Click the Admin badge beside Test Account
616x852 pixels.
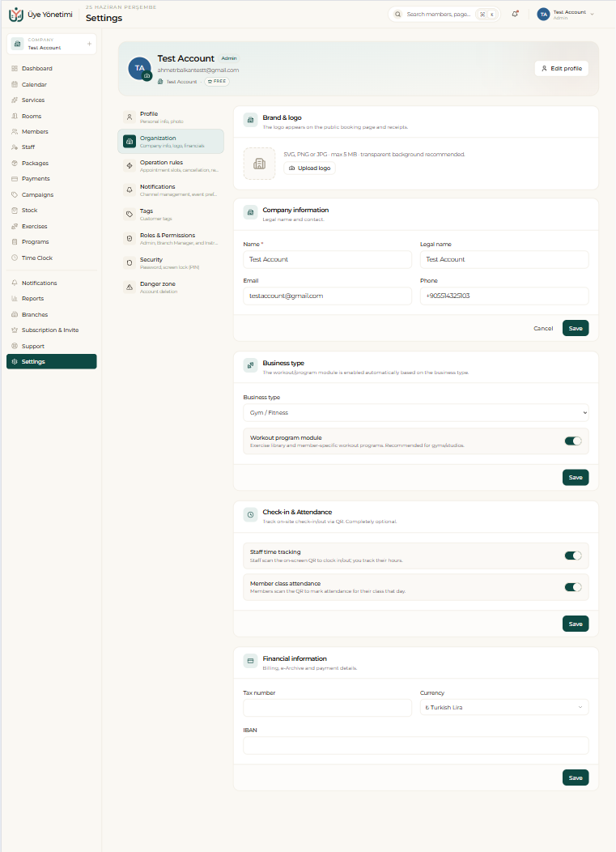(x=229, y=58)
